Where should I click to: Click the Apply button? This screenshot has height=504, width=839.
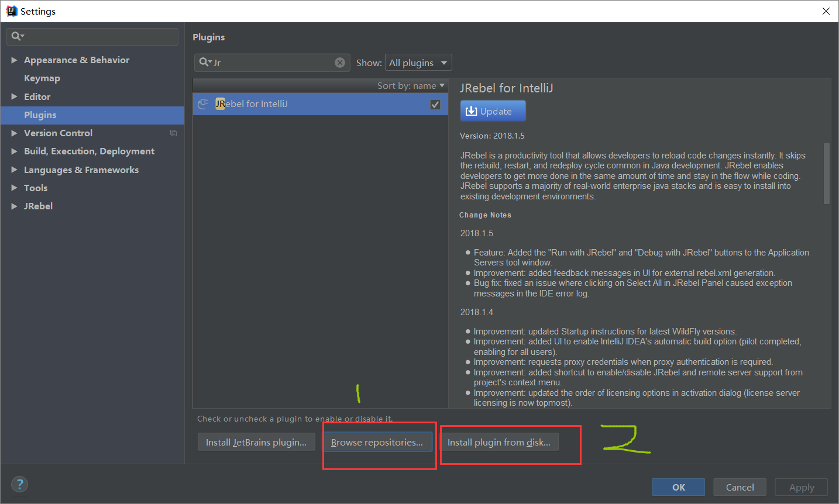pyautogui.click(x=802, y=487)
